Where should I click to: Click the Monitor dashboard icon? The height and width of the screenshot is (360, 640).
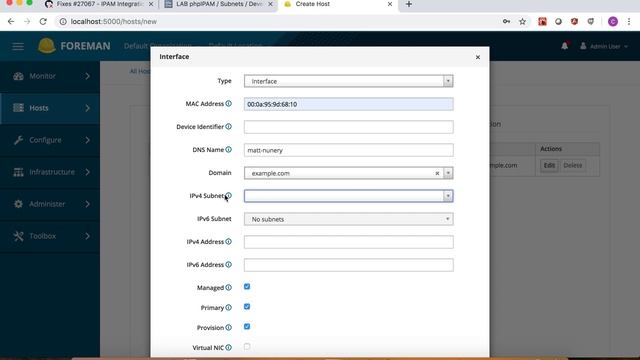tap(18, 76)
